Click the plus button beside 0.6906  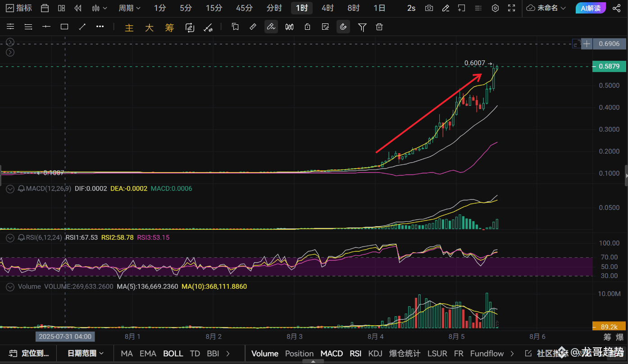point(587,44)
